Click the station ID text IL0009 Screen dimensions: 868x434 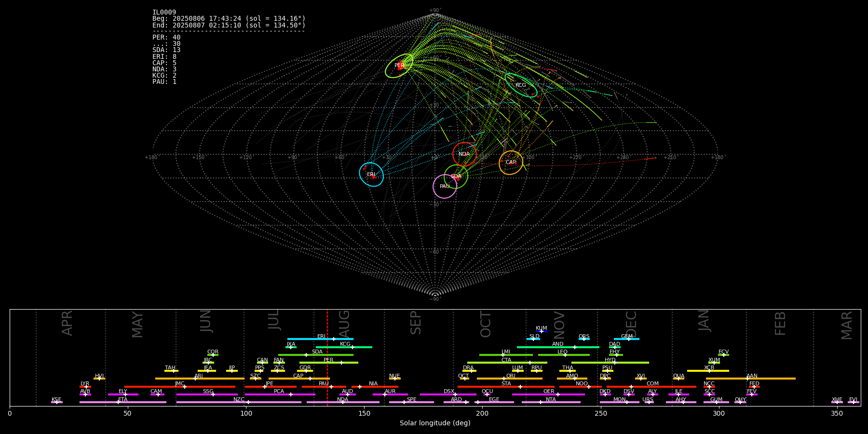point(164,13)
